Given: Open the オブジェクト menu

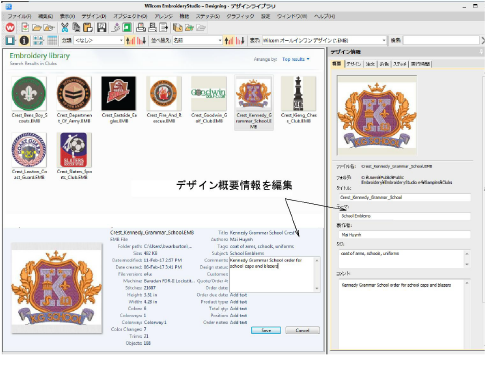Looking at the screenshot, I should click(130, 16).
